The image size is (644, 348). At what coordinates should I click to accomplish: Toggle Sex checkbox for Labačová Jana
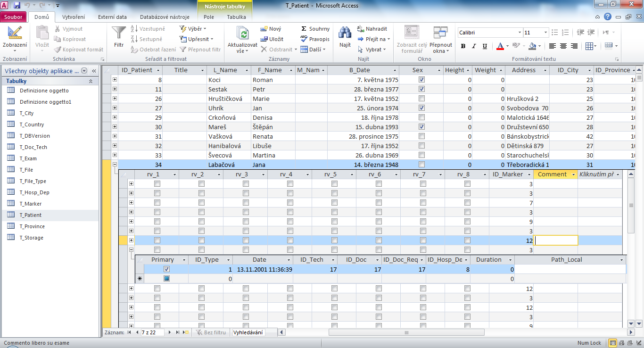pos(421,165)
